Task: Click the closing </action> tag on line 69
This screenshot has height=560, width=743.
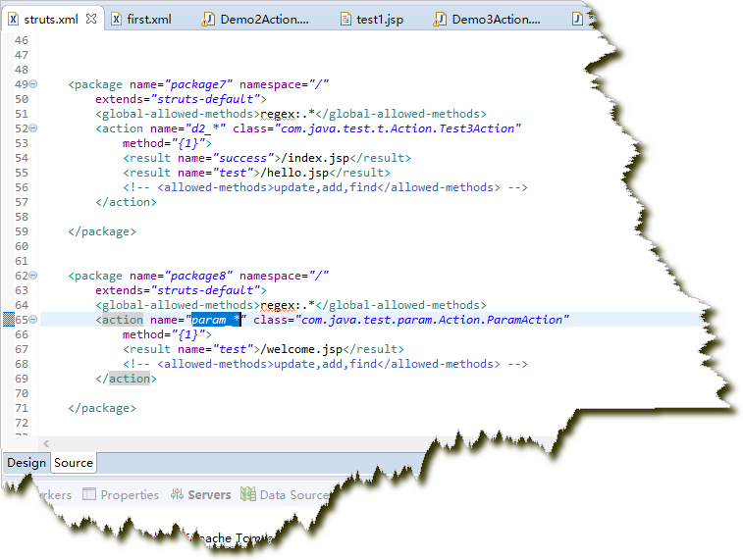Action: [x=126, y=379]
